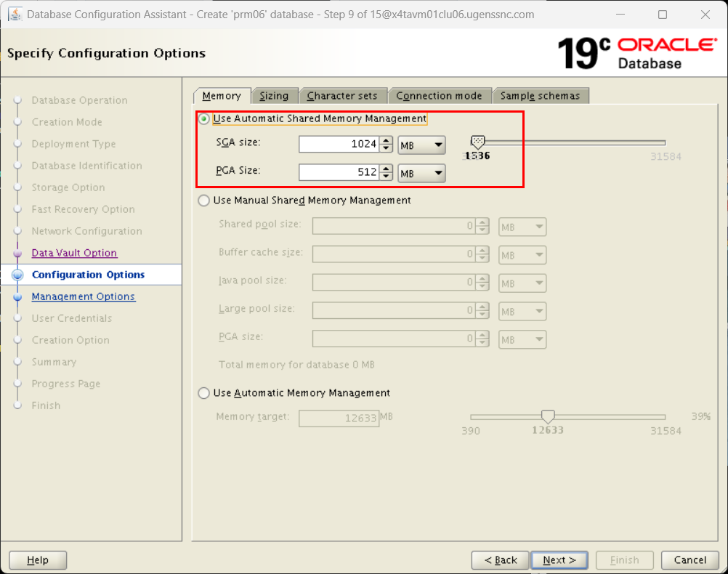This screenshot has height=574, width=728.
Task: Minimize the Database Configuration Assistant window
Action: coord(620,15)
